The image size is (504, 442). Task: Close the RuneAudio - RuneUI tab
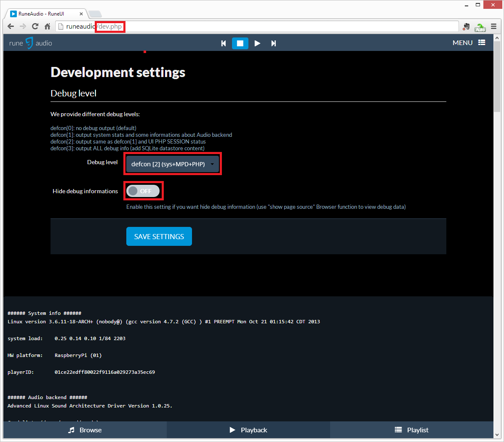click(x=81, y=14)
